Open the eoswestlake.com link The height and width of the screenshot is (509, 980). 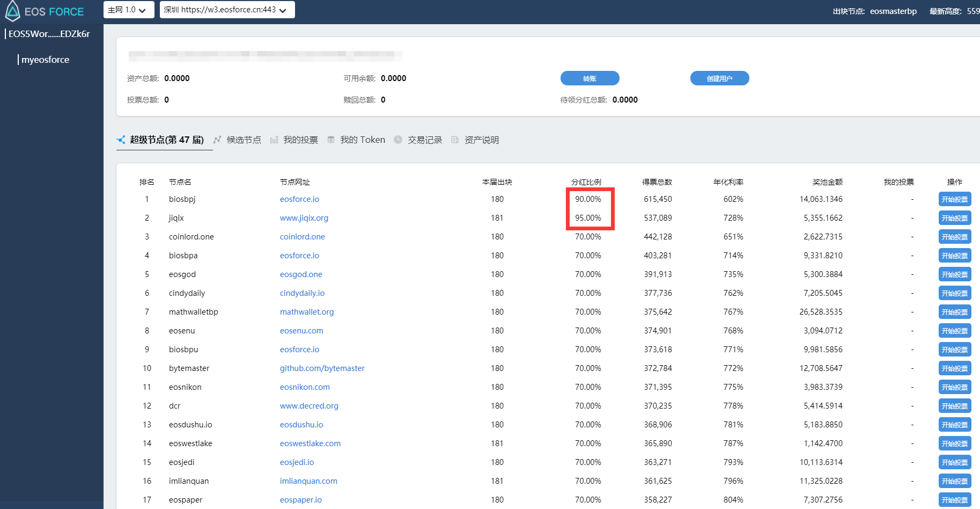310,443
